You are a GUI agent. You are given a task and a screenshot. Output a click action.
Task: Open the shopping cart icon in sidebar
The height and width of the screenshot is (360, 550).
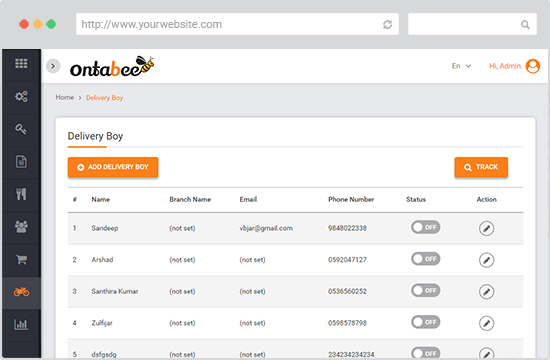point(21,260)
